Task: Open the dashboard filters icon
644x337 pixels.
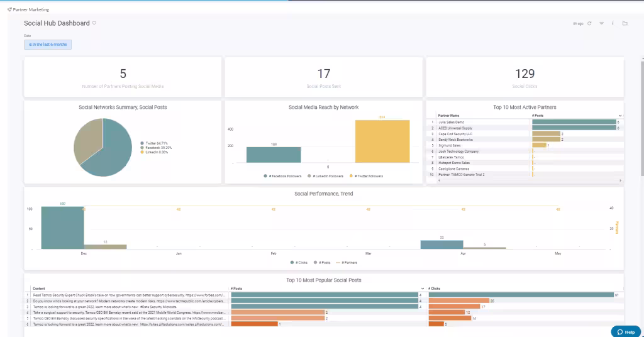Action: click(601, 23)
